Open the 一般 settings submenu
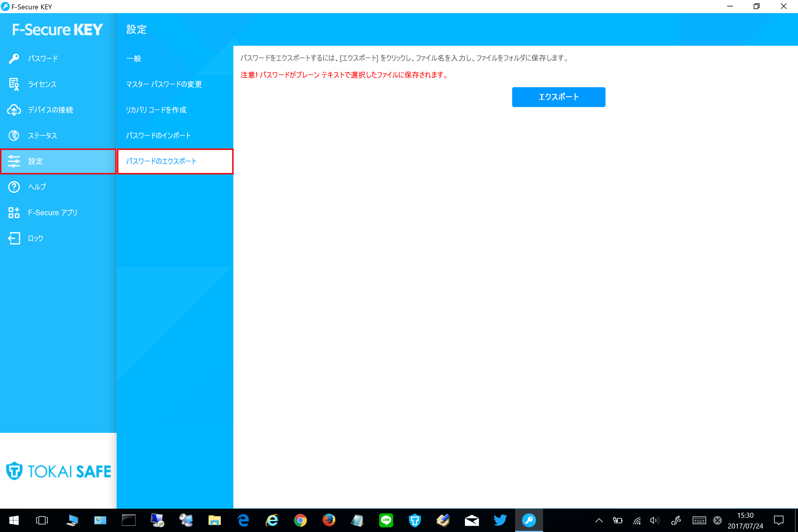 point(134,58)
